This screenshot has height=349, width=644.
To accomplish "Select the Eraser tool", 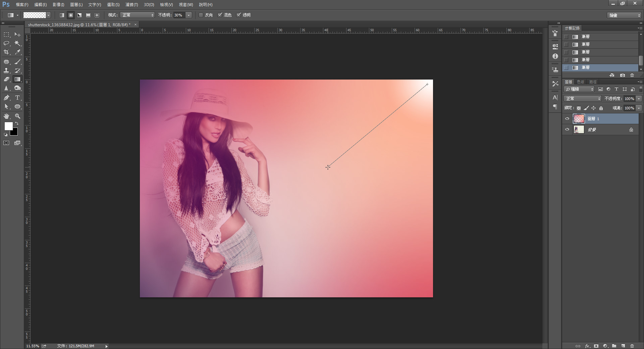I will tap(6, 79).
